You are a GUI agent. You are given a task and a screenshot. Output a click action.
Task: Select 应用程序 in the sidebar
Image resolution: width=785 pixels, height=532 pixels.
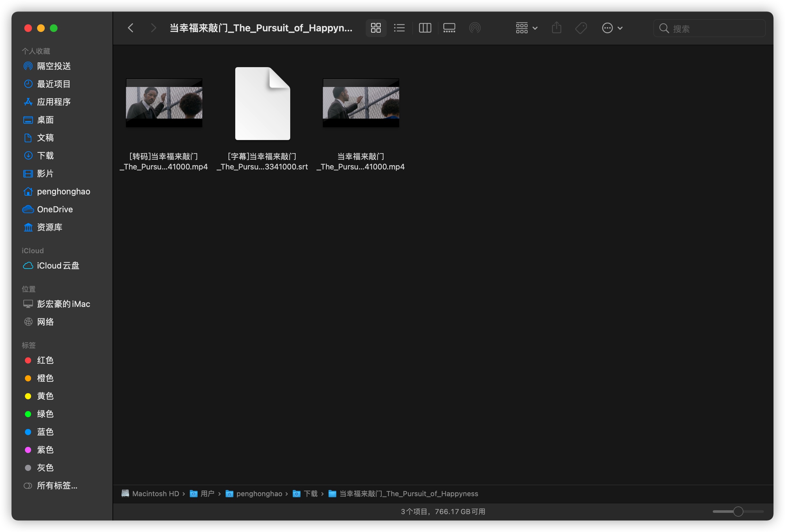pos(54,102)
